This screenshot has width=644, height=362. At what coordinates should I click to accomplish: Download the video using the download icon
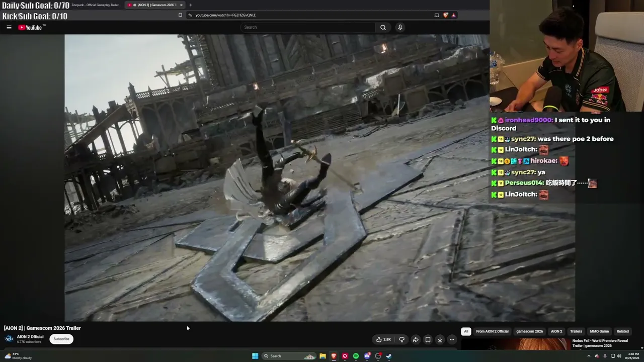tap(440, 339)
